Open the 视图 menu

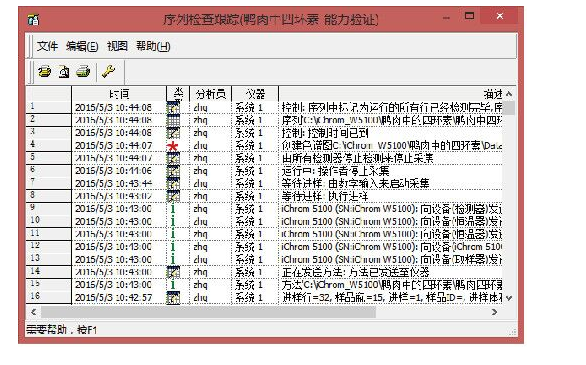click(117, 46)
